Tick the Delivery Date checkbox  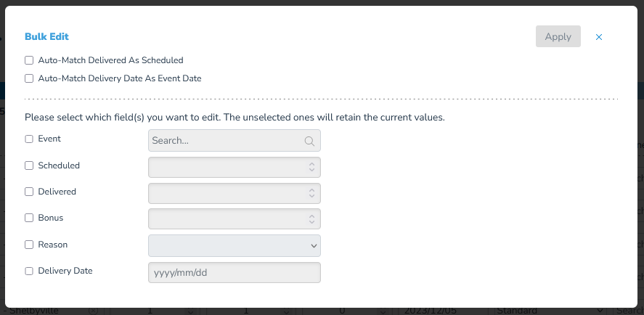click(29, 271)
